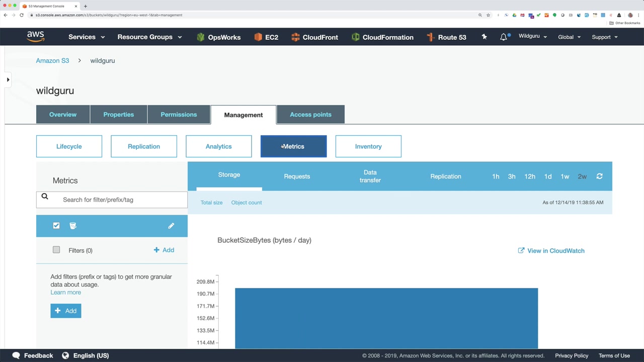Edit the bucket metrics with the pencil icon
644x362 pixels.
[171, 226]
